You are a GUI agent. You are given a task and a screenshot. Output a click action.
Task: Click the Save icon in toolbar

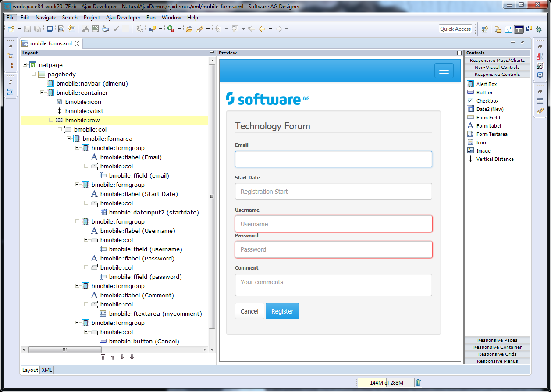click(x=27, y=29)
